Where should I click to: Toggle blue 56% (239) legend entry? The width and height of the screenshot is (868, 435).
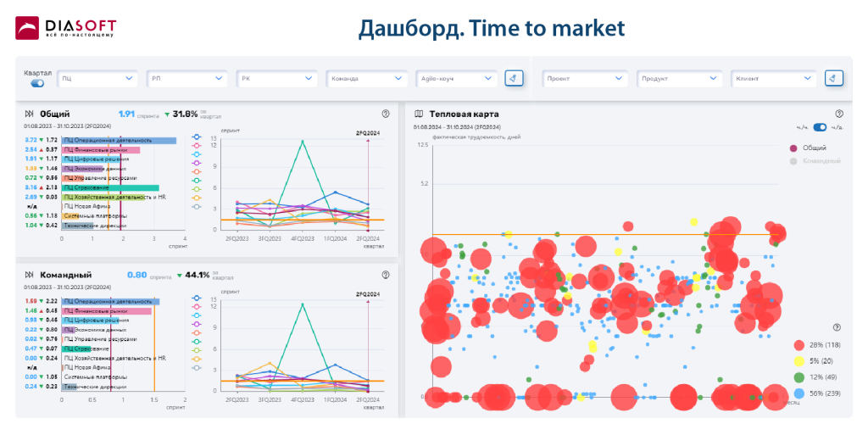817,393
